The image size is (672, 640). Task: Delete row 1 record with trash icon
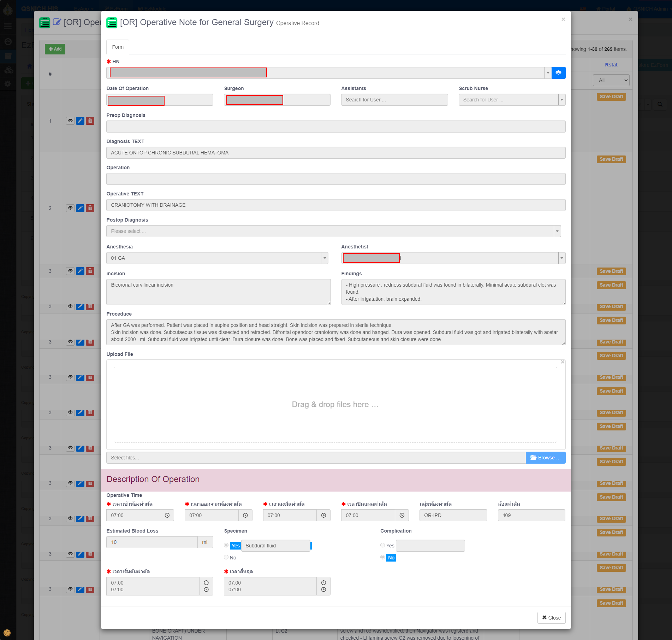coord(90,121)
